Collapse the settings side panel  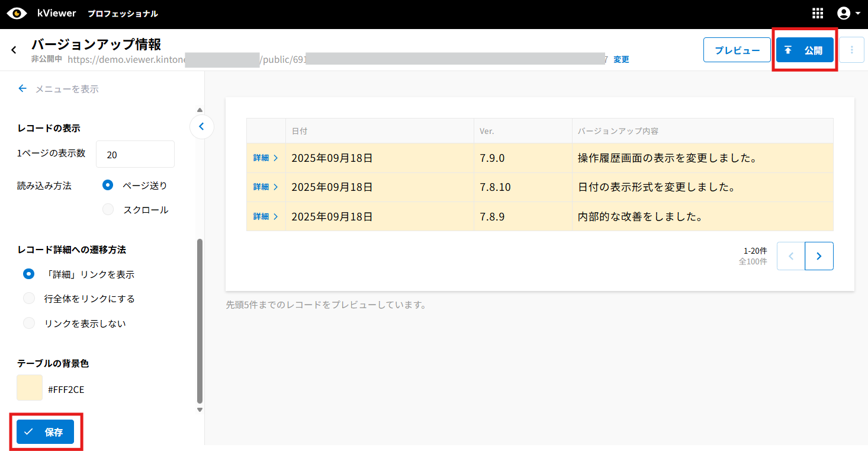[x=202, y=126]
